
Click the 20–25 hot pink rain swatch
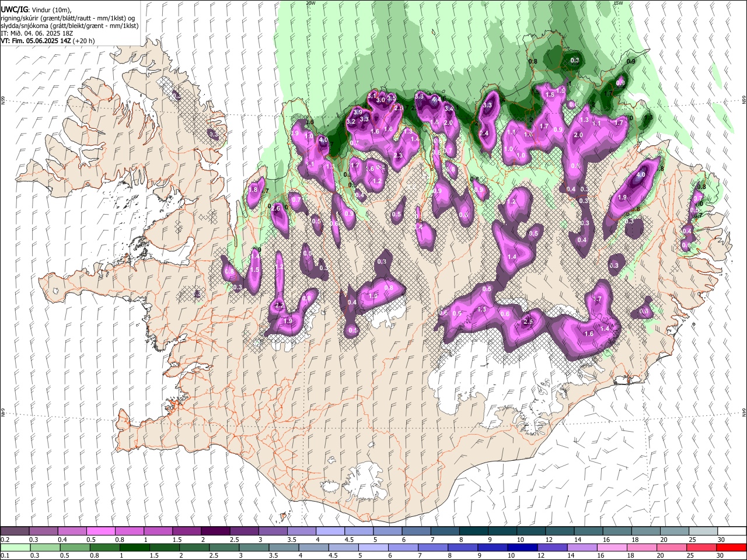tap(671, 547)
